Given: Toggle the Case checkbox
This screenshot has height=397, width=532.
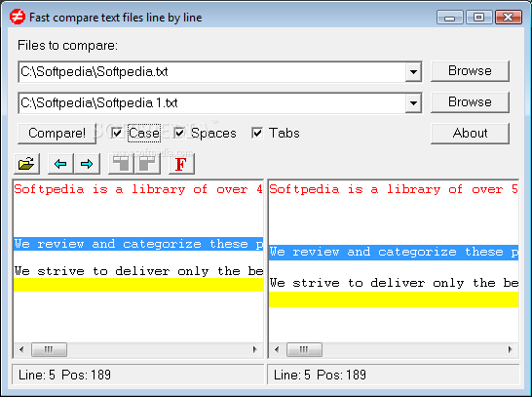Looking at the screenshot, I should pos(117,133).
